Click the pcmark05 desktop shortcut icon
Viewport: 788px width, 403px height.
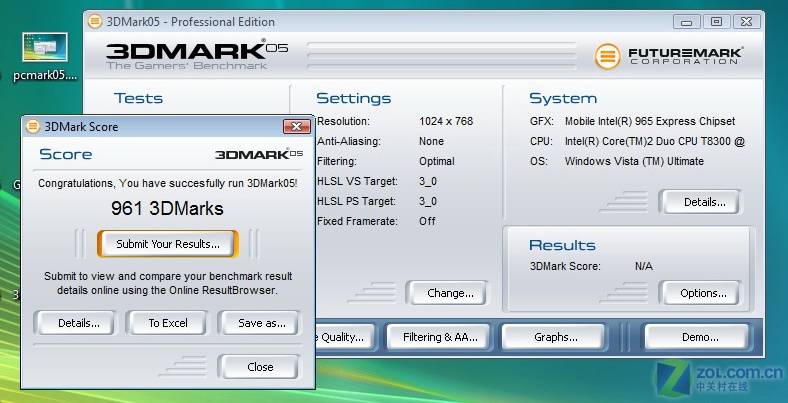point(45,47)
